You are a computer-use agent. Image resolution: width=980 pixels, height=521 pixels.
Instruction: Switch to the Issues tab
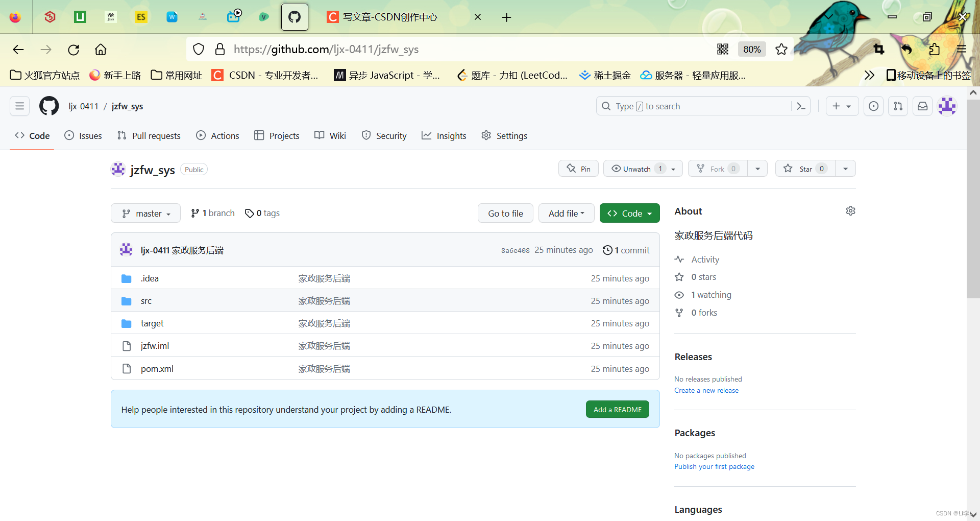coord(83,135)
